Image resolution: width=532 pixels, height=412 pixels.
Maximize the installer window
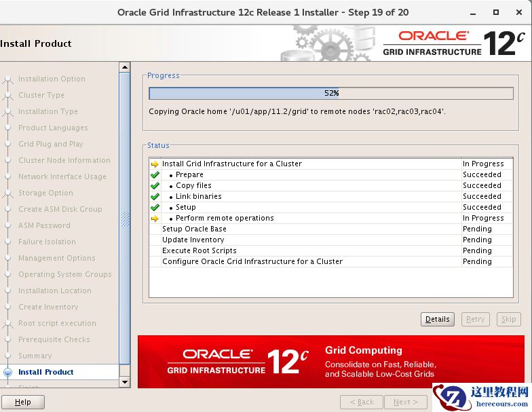pos(495,12)
